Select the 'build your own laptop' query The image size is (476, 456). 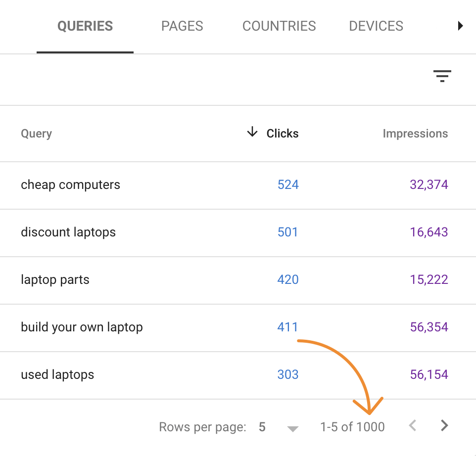pos(82,327)
